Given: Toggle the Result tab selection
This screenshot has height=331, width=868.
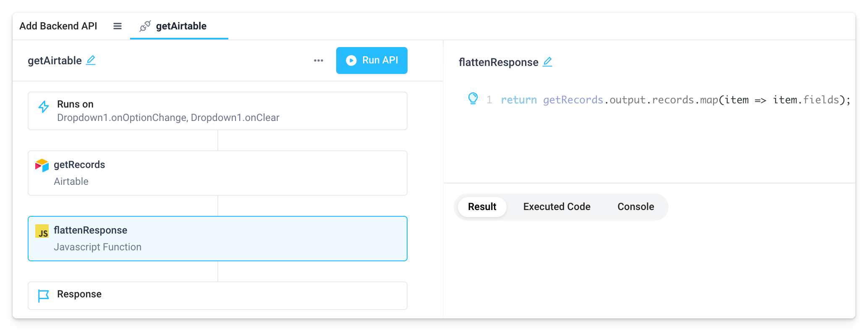Looking at the screenshot, I should [x=482, y=206].
